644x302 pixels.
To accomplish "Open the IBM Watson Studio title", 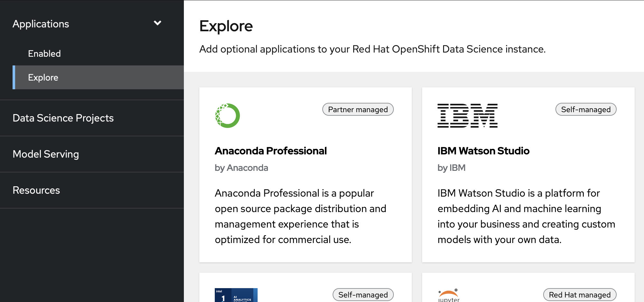I will tap(483, 151).
